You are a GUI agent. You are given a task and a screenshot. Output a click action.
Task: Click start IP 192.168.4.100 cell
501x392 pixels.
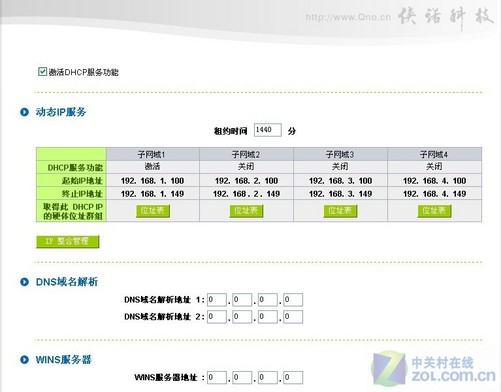(434, 181)
